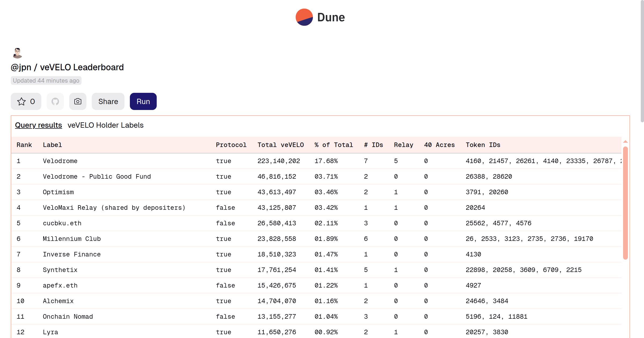This screenshot has width=644, height=338.
Task: Star this query with the star icon
Action: [21, 101]
